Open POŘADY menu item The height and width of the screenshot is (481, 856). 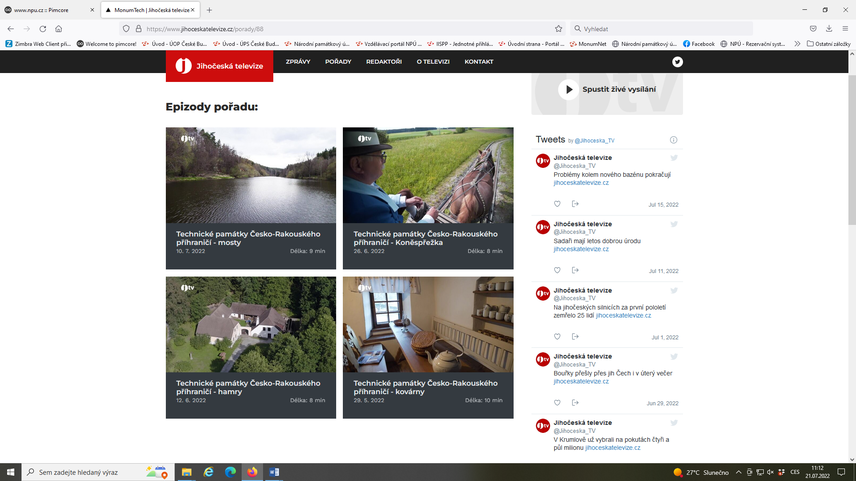point(338,62)
